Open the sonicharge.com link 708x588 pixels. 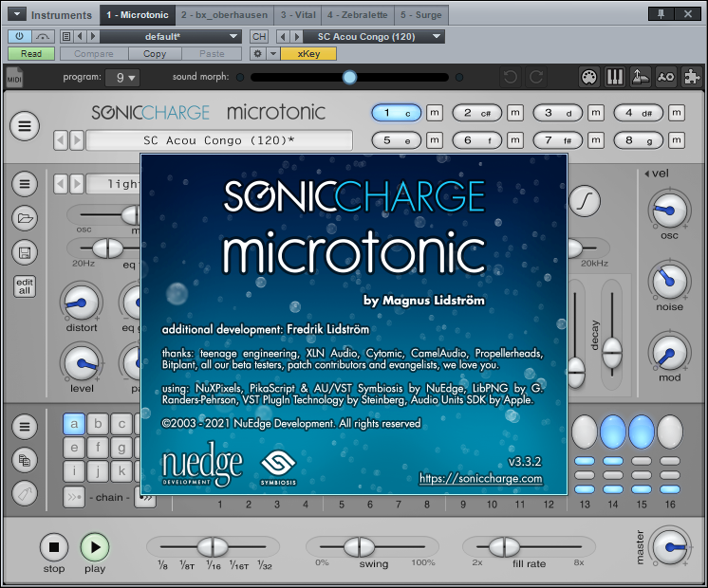click(x=481, y=478)
